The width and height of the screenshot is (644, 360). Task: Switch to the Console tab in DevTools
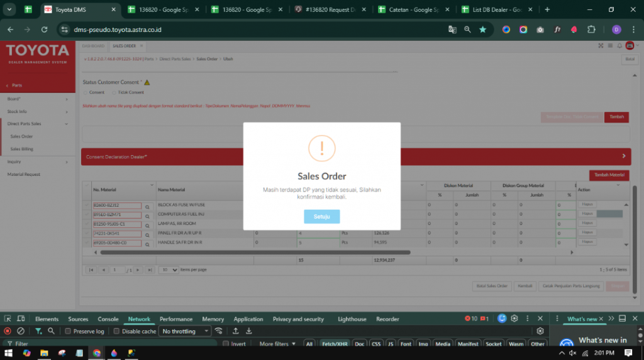[108, 319]
